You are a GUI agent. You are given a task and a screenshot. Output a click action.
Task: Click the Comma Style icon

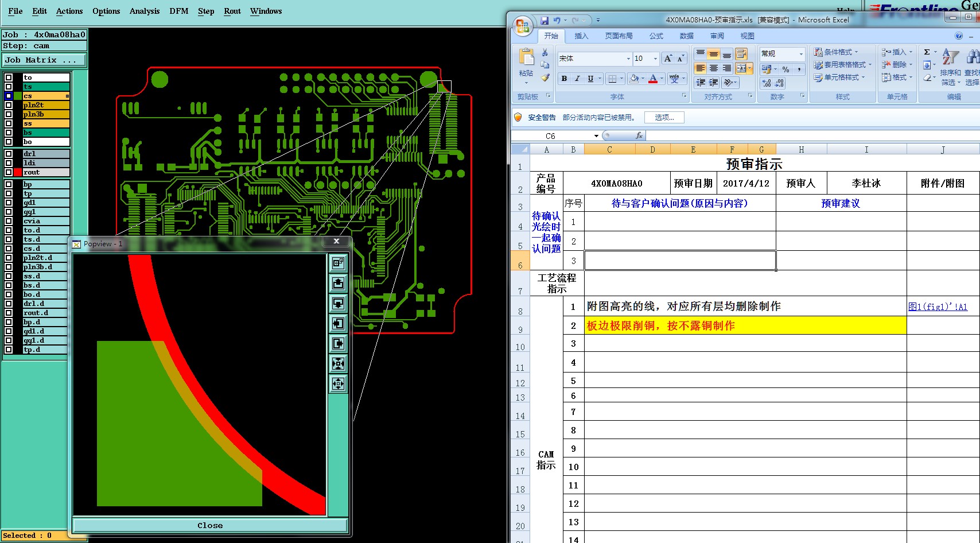point(799,69)
